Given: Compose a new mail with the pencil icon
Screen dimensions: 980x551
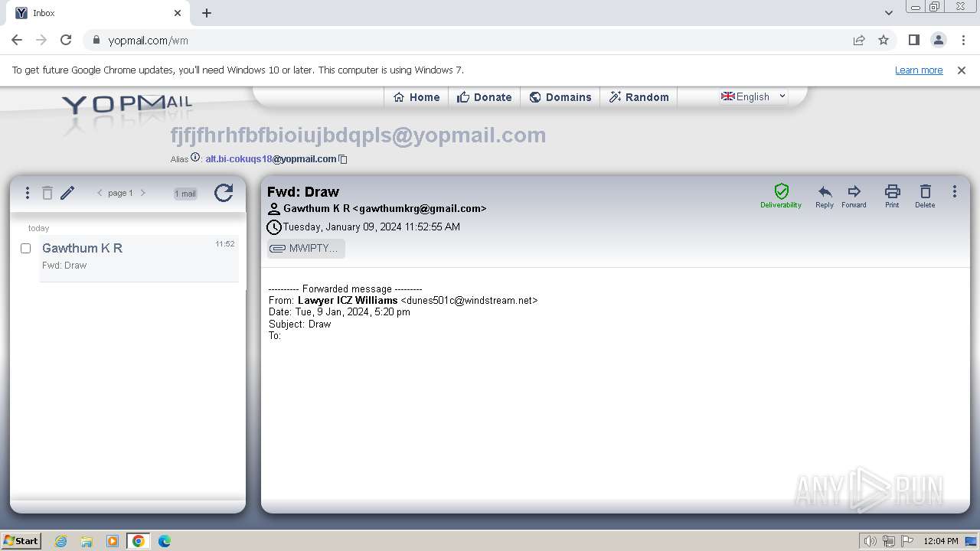Looking at the screenshot, I should point(67,193).
